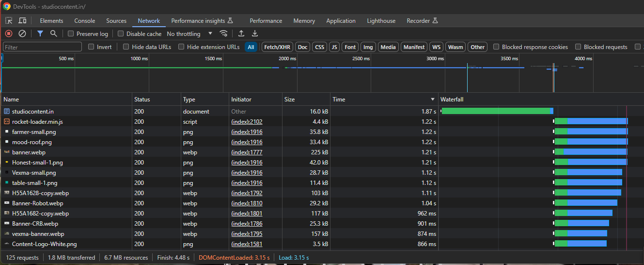Viewport: 644px width, 265px height.
Task: Open the Recorder tab
Action: click(422, 21)
